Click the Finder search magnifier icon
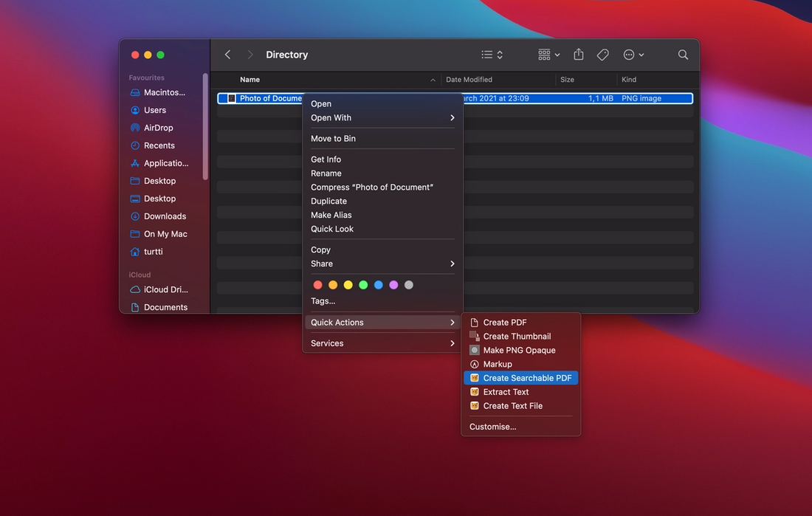The width and height of the screenshot is (812, 516). (x=683, y=55)
